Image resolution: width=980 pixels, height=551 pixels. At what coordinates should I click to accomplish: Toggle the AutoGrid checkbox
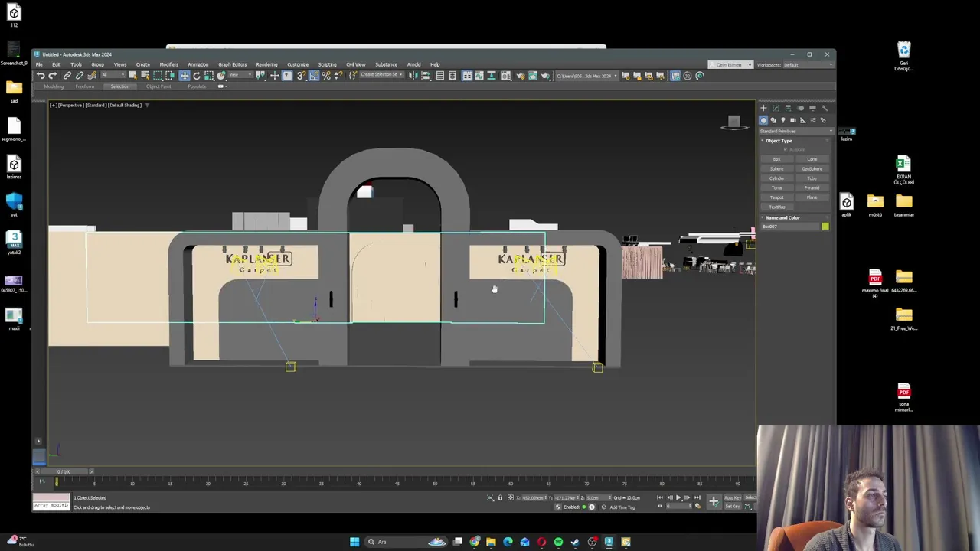click(785, 149)
